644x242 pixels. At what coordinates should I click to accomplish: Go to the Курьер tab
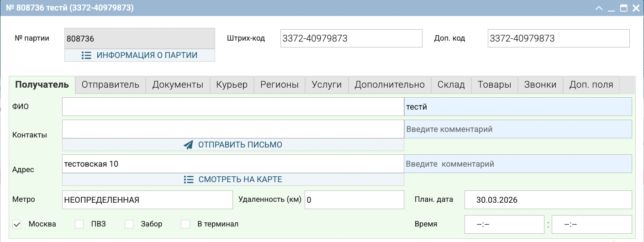pyautogui.click(x=232, y=85)
